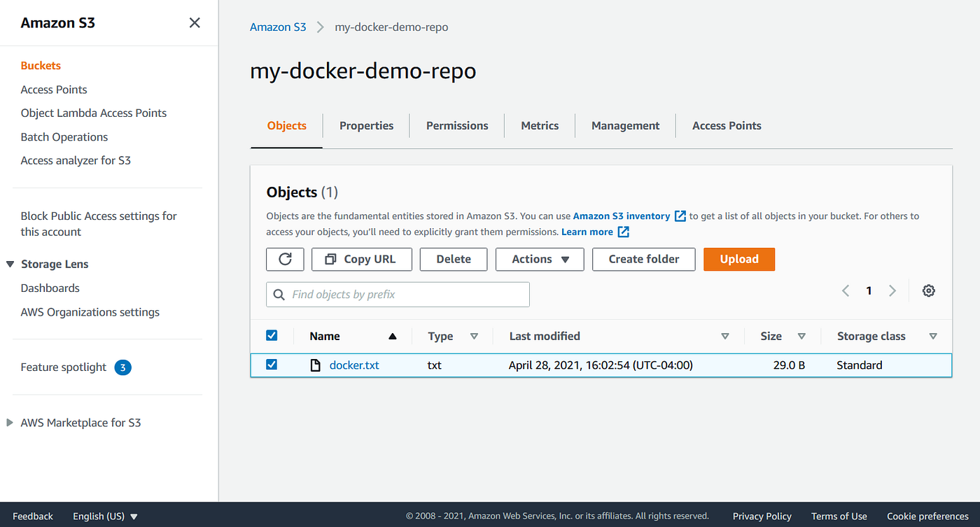
Task: Click the search magnifier icon
Action: click(x=278, y=294)
